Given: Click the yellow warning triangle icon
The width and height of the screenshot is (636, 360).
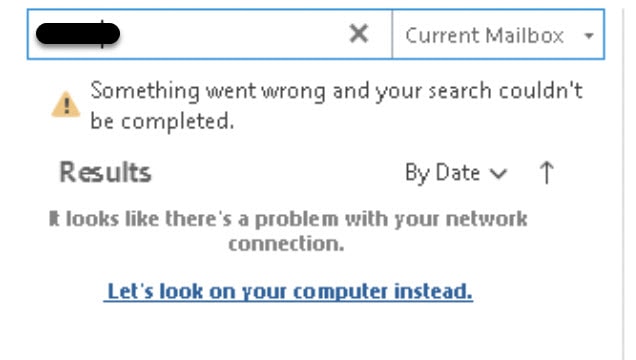Looking at the screenshot, I should click(x=66, y=105).
